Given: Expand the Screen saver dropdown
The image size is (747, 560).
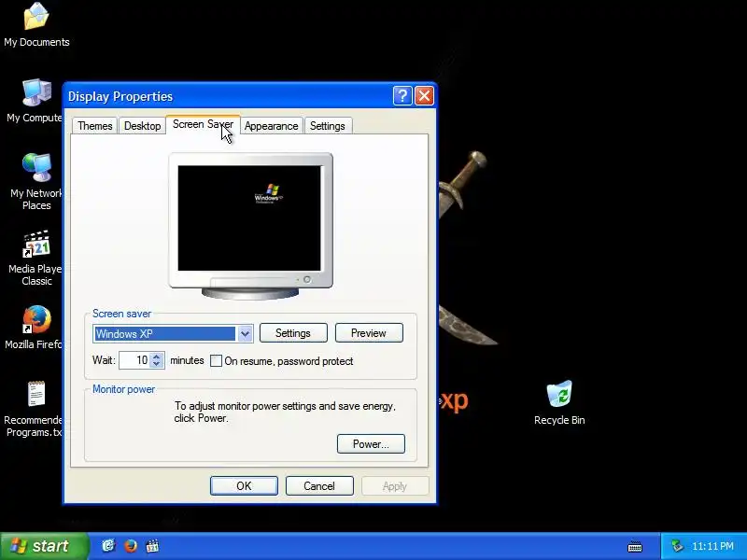Looking at the screenshot, I should (245, 334).
